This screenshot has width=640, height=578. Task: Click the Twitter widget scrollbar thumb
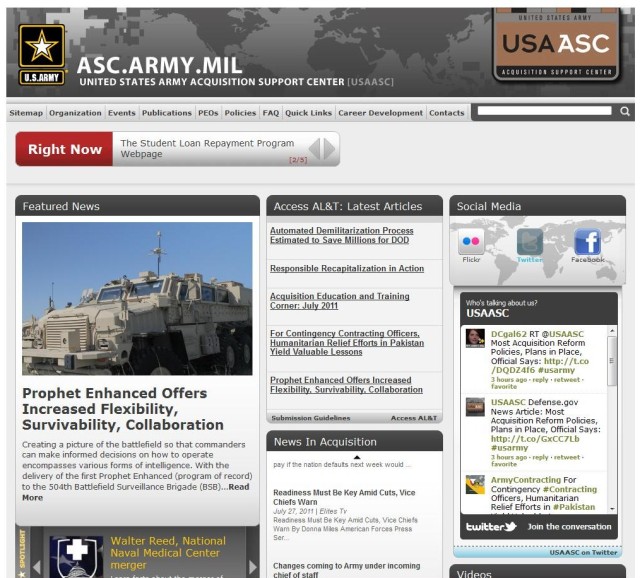pyautogui.click(x=612, y=361)
